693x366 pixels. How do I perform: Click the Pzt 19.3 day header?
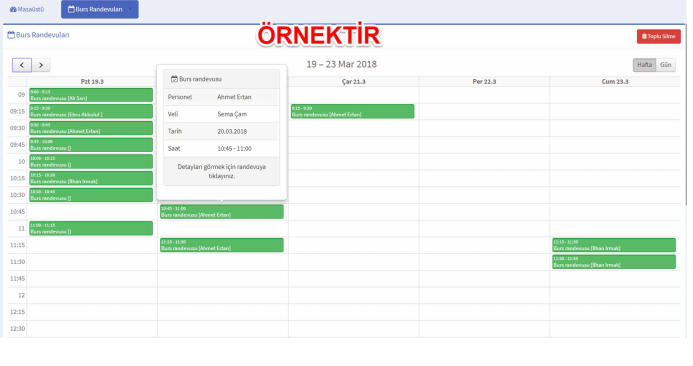[92, 82]
